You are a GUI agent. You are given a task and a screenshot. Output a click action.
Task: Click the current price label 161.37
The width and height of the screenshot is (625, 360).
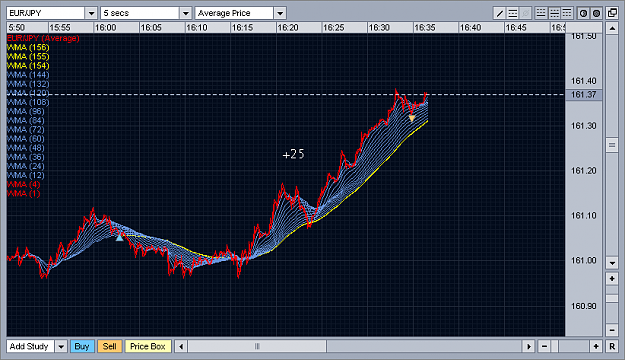tap(584, 95)
